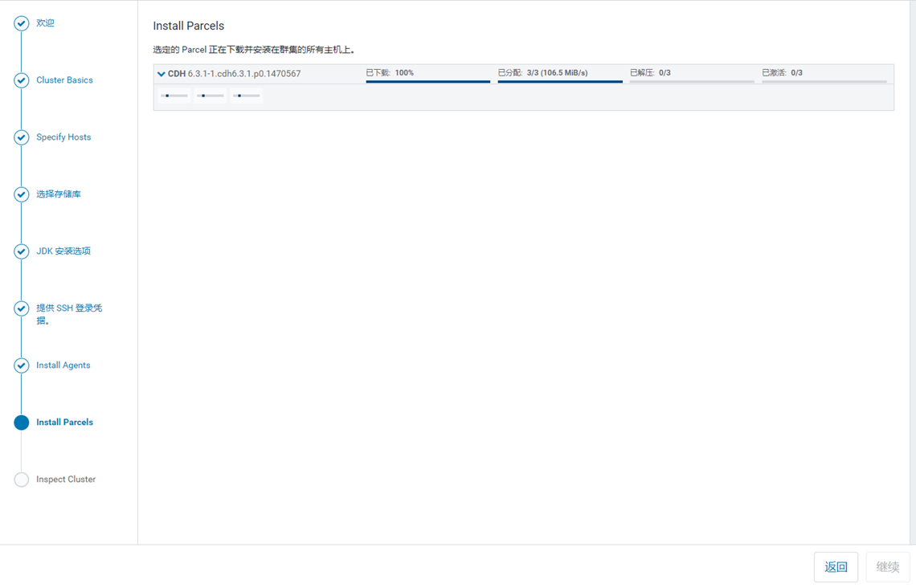This screenshot has width=916, height=588.
Task: Click the Install Parcels page heading
Action: tap(189, 27)
